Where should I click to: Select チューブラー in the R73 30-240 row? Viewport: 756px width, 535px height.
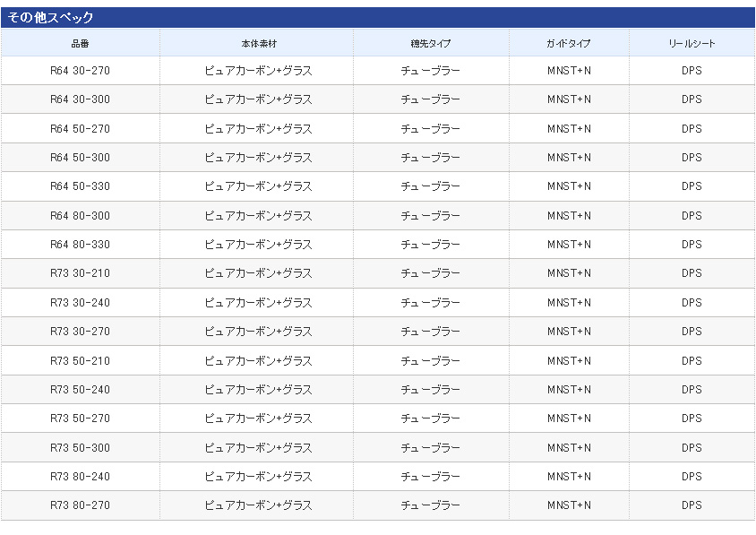pyautogui.click(x=431, y=303)
